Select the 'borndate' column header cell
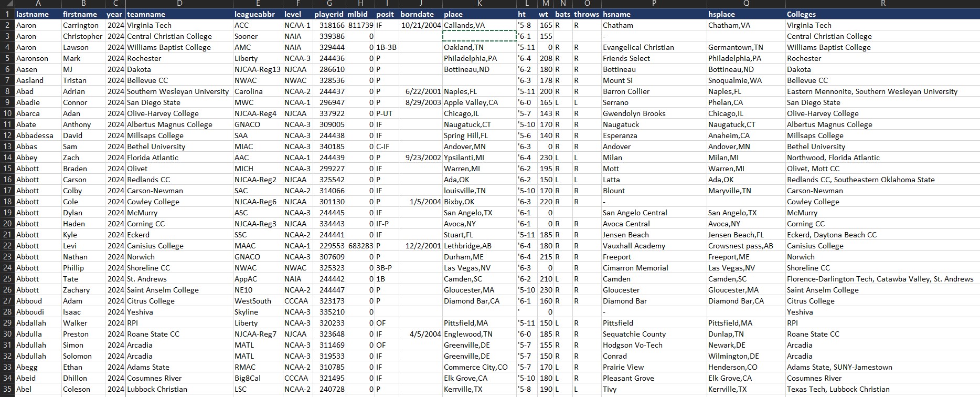980x397 pixels. (417, 14)
